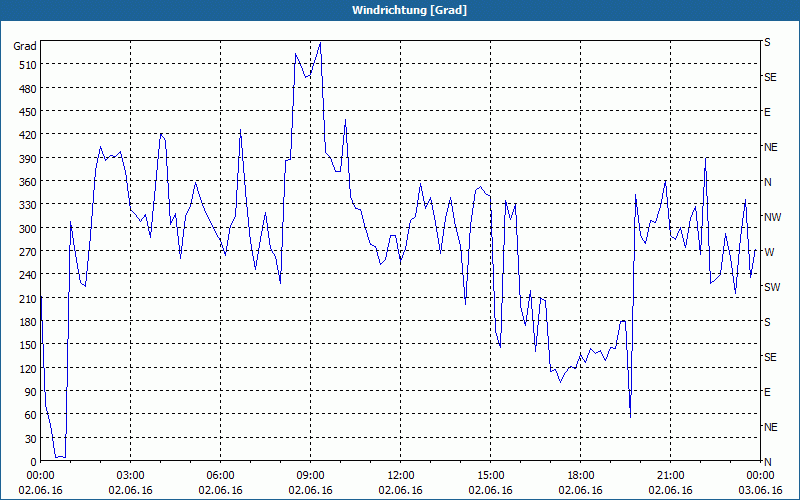The image size is (800, 500).
Task: Click the NW compass direction label
Action: (772, 217)
